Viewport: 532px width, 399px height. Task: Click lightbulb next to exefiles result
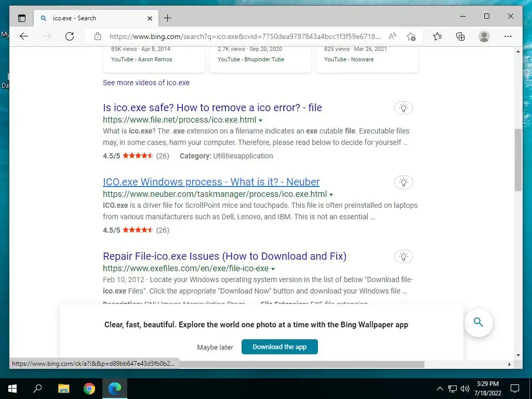403,257
